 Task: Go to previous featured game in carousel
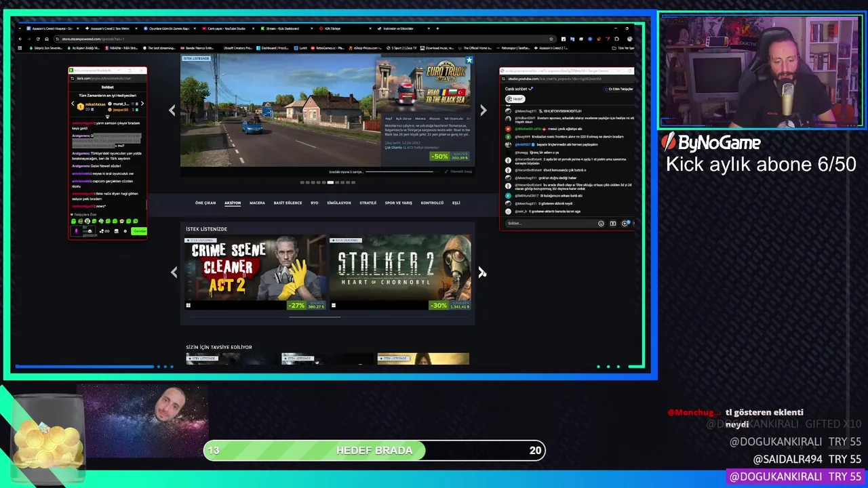coord(172,110)
